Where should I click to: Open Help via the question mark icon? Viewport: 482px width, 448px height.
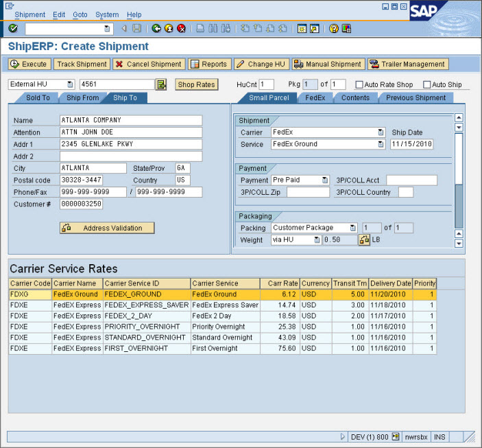click(333, 29)
